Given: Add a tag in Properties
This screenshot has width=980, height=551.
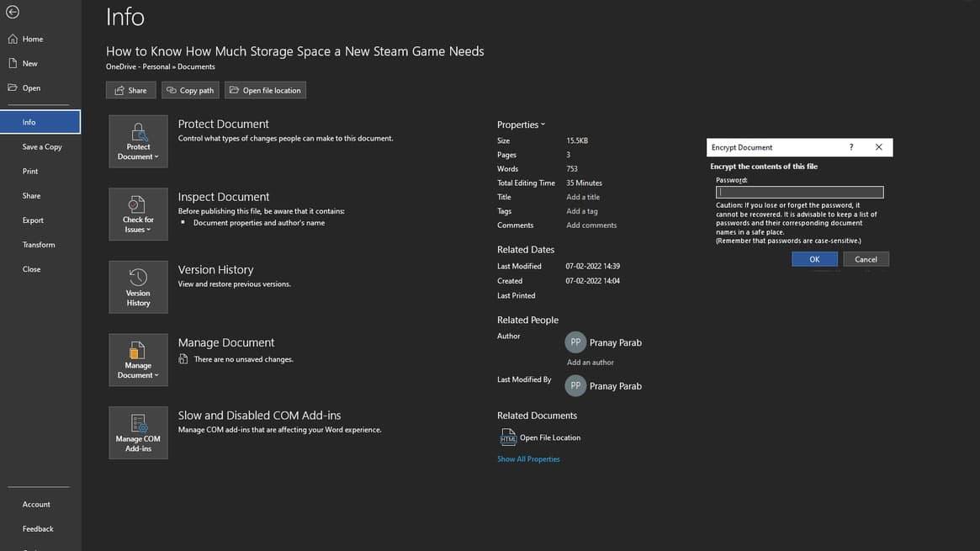Looking at the screenshot, I should point(582,211).
